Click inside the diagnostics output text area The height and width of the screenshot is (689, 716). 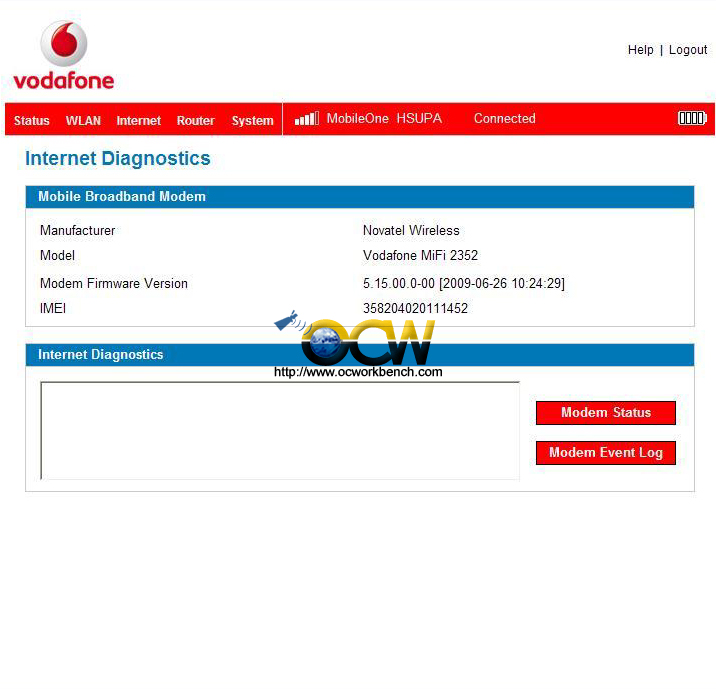point(280,431)
